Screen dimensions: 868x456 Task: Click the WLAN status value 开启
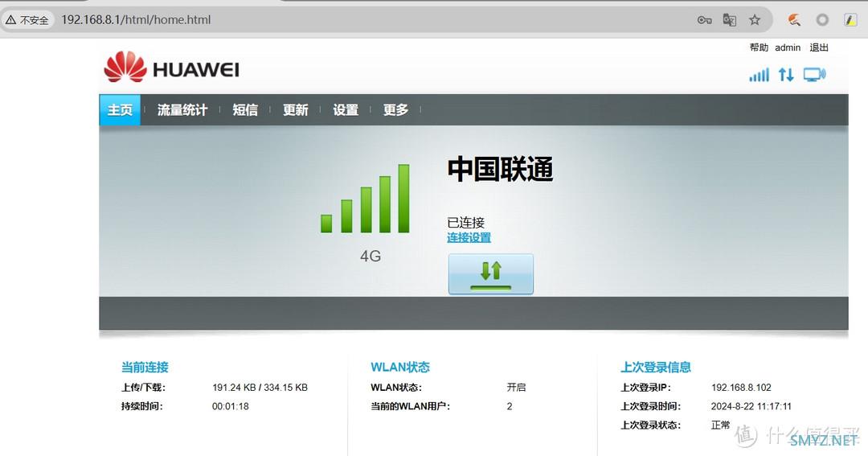click(x=517, y=388)
